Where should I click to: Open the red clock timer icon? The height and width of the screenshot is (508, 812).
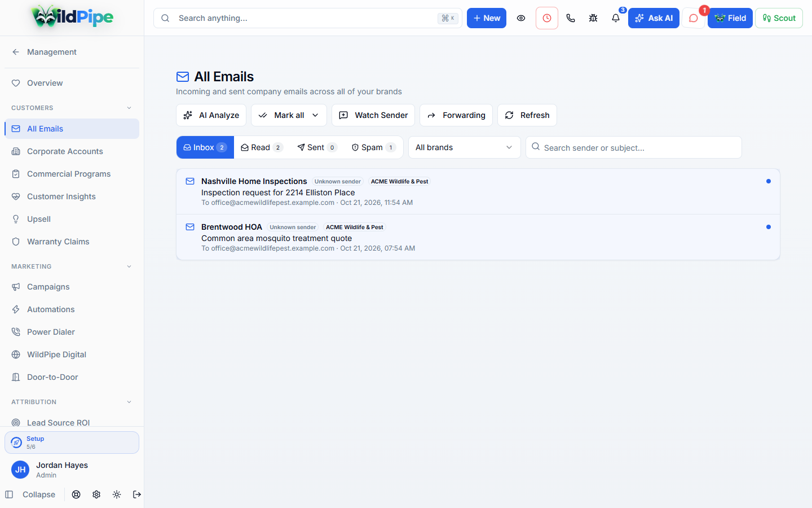tap(547, 18)
